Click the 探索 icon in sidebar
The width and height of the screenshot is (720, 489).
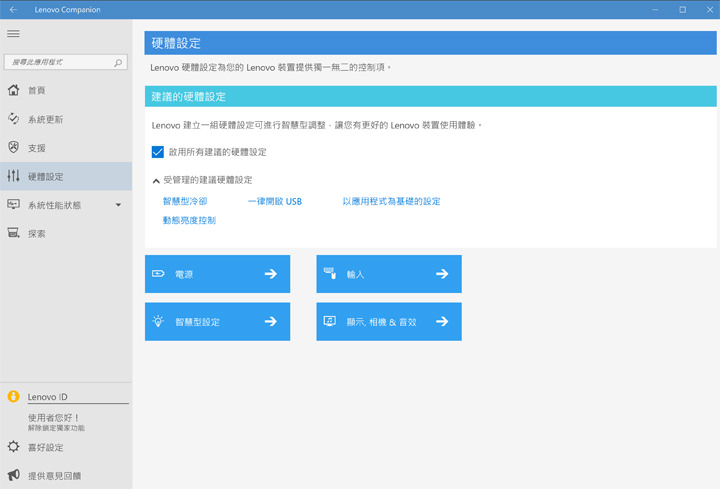pos(13,233)
